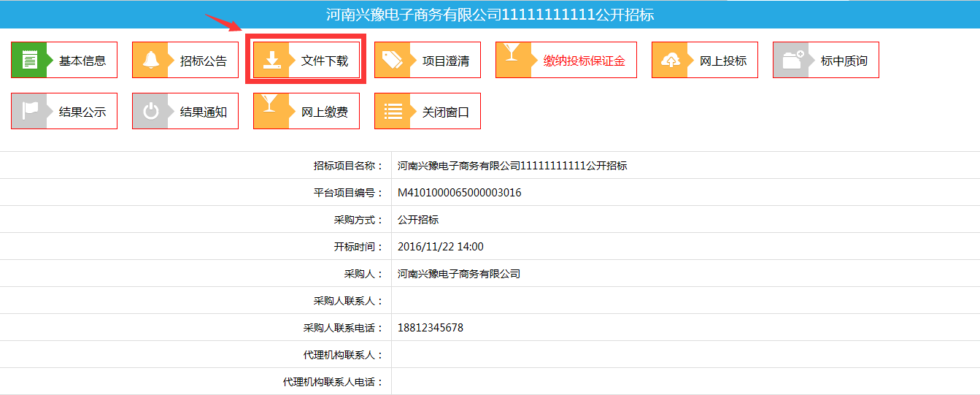Select the 项目澄清 text label
Image resolution: width=980 pixels, height=395 pixels.
[x=446, y=61]
